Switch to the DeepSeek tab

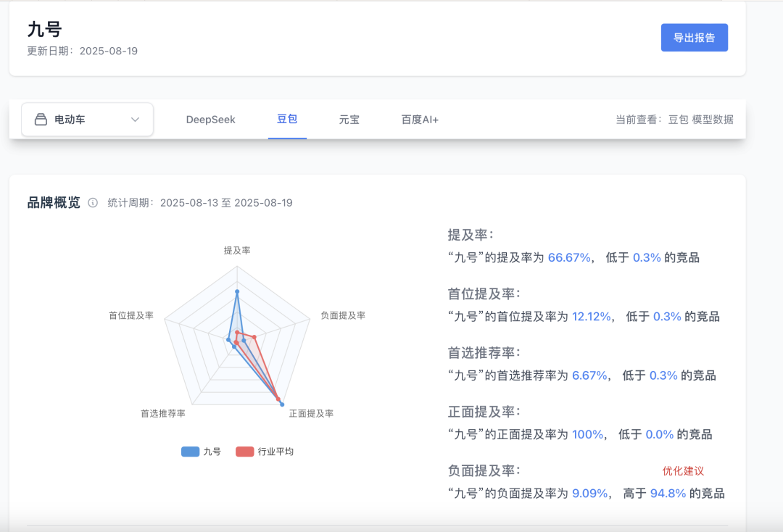tap(210, 120)
